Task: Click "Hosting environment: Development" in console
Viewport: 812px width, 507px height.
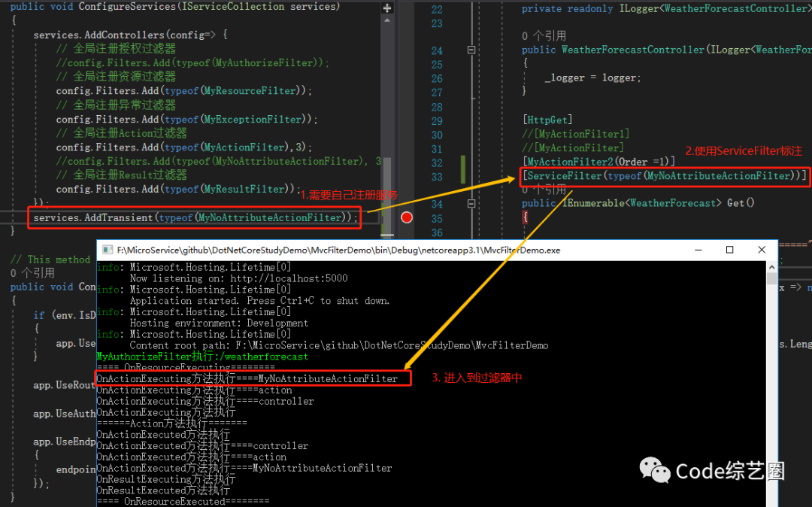Action: tap(219, 323)
